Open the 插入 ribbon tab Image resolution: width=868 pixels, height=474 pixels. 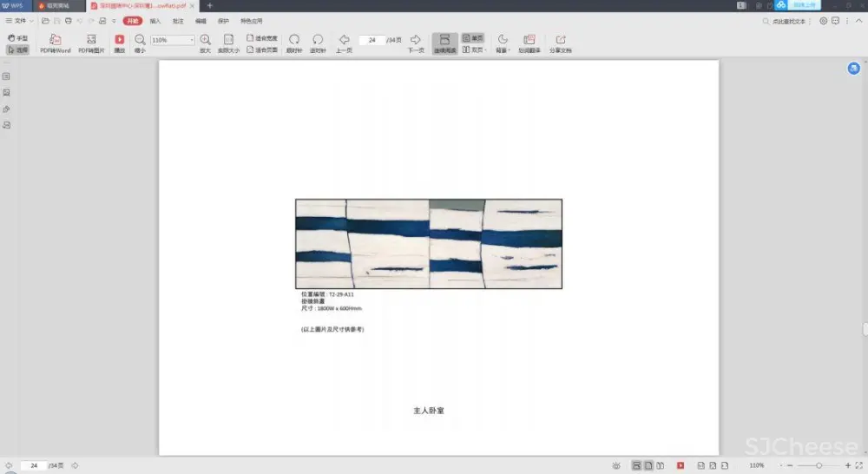[155, 20]
